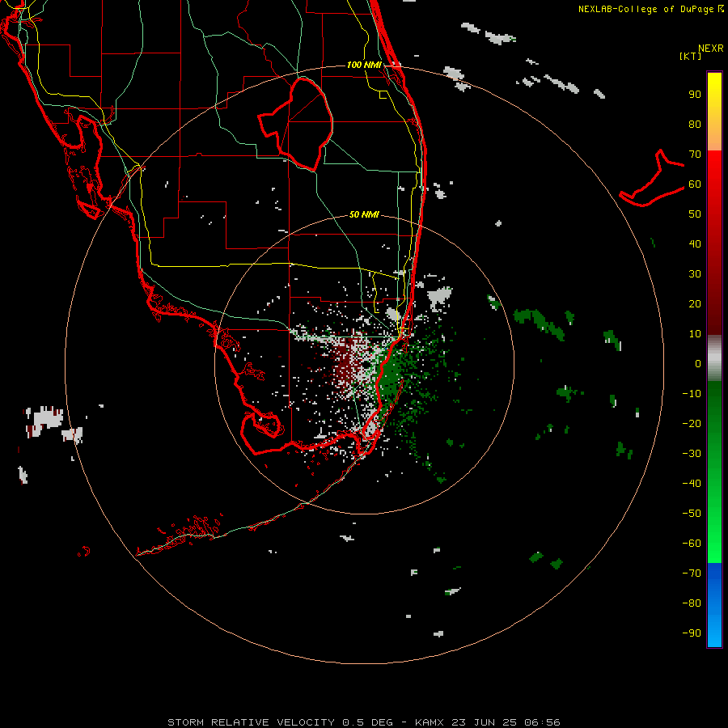Click the -40 value on velocity scale
The width and height of the screenshot is (728, 728).
[692, 484]
